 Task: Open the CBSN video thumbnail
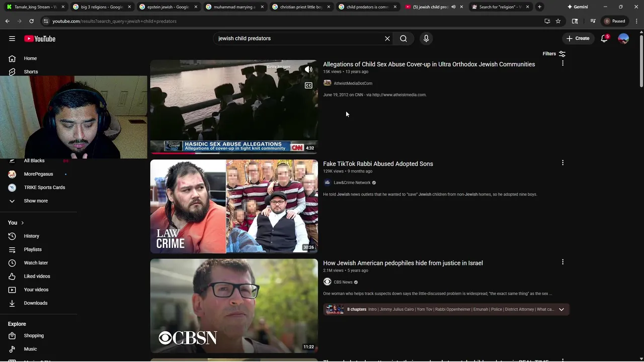tap(234, 306)
